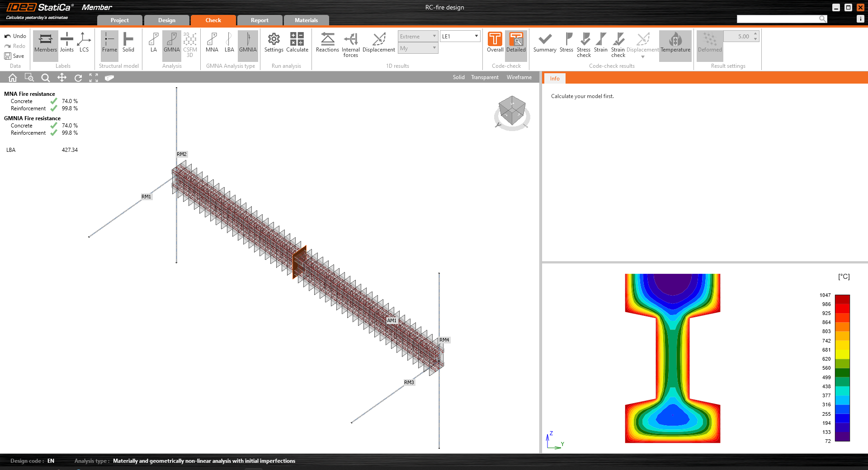Click the Reactions results icon
Screen dimensions: 868x470
(327, 43)
